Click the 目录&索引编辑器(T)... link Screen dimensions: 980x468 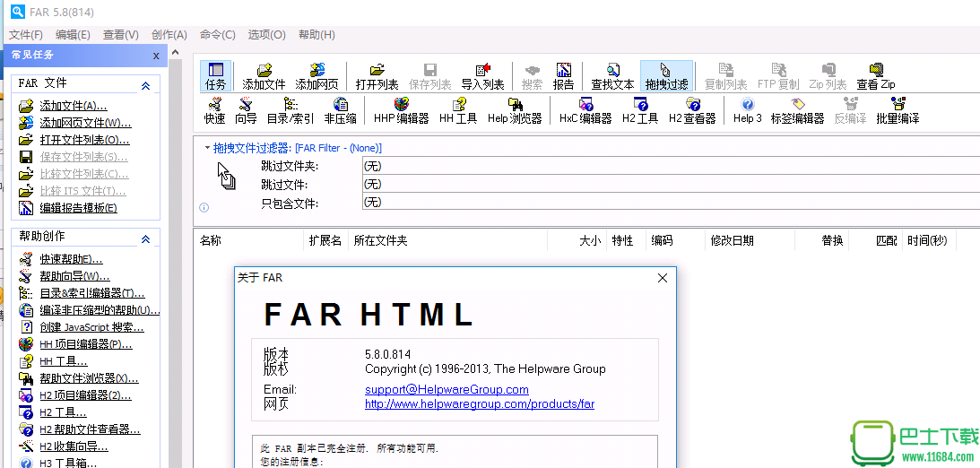pyautogui.click(x=92, y=293)
